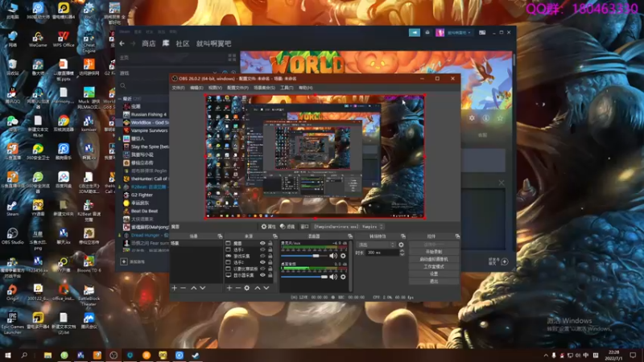Click 工作室模式 studio mode button

point(434,267)
